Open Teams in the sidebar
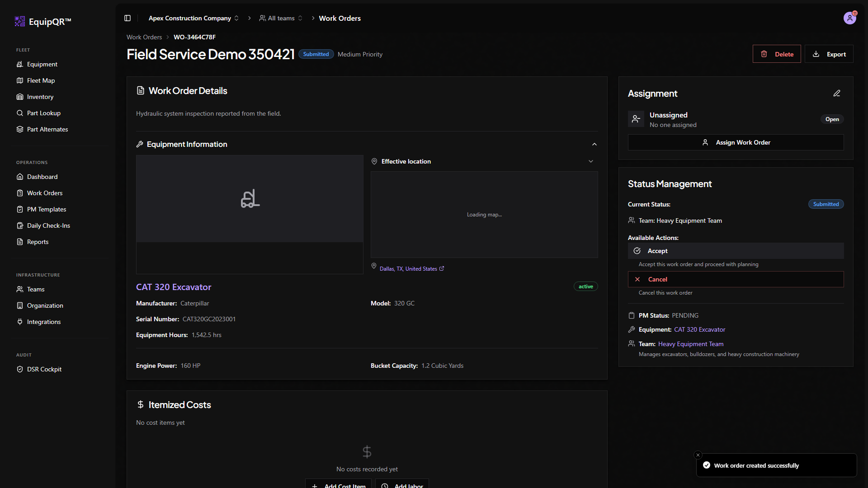Screen dimensions: 868x488 [x=36, y=289]
